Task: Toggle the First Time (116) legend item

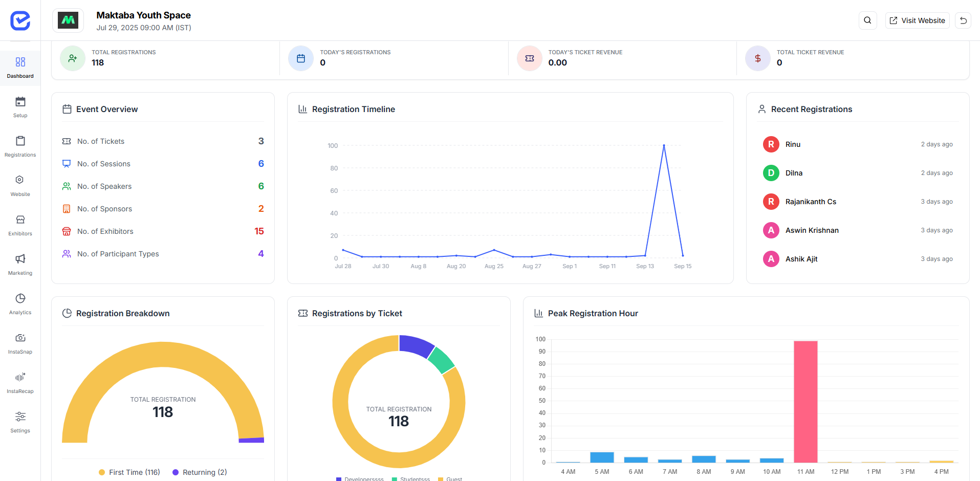Action: pos(129,472)
